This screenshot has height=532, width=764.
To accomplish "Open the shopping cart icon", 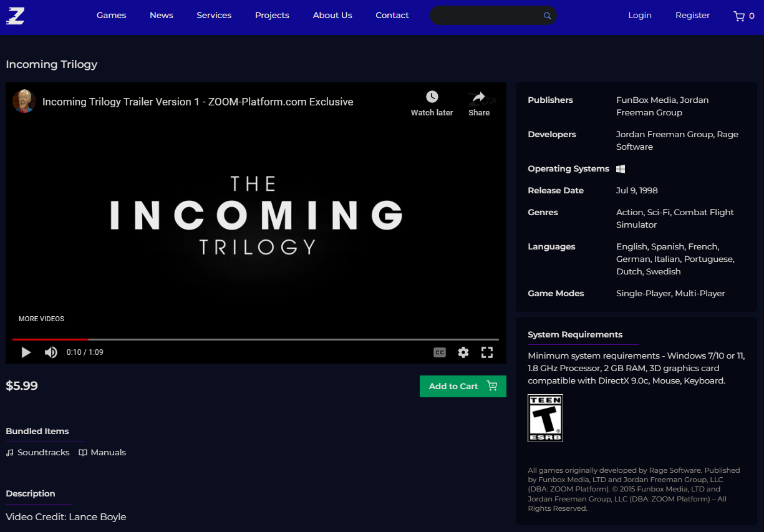I will click(739, 16).
